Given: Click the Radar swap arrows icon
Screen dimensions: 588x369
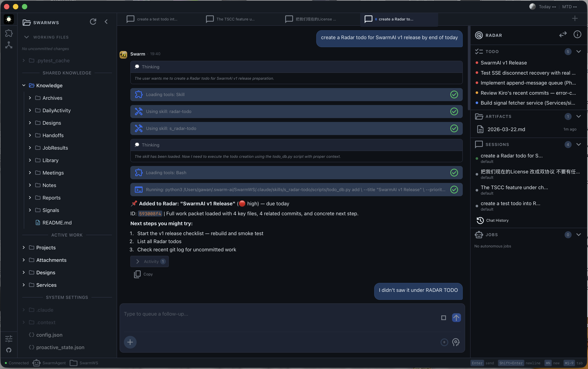Looking at the screenshot, I should point(563,35).
